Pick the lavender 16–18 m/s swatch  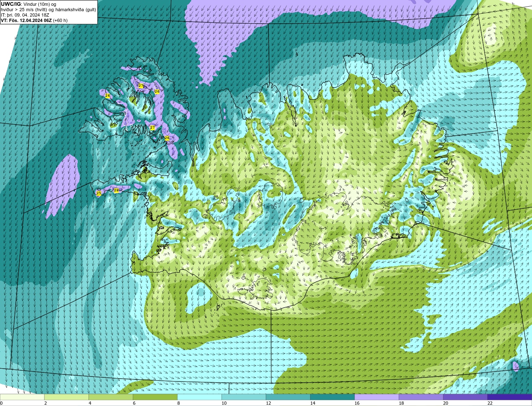tap(377, 397)
